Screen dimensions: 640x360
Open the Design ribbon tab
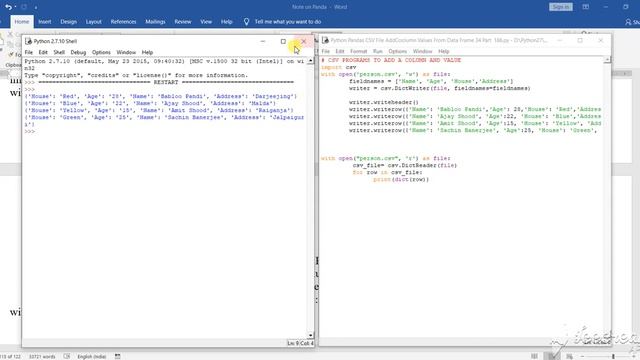click(69, 22)
